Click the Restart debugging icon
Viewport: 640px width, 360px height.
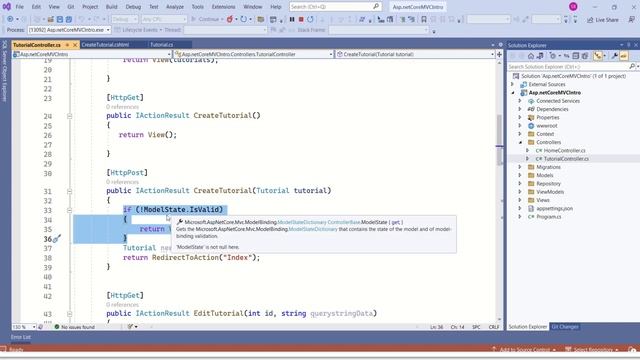click(x=310, y=19)
